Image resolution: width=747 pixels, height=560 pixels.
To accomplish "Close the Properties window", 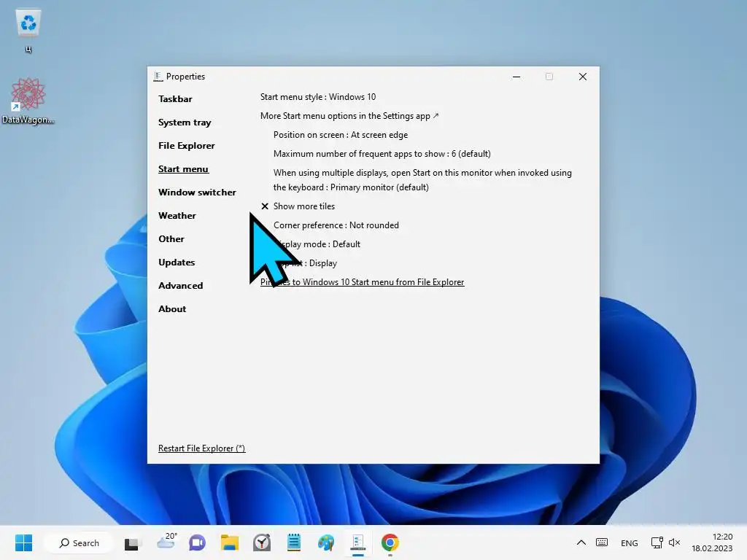I will [583, 77].
